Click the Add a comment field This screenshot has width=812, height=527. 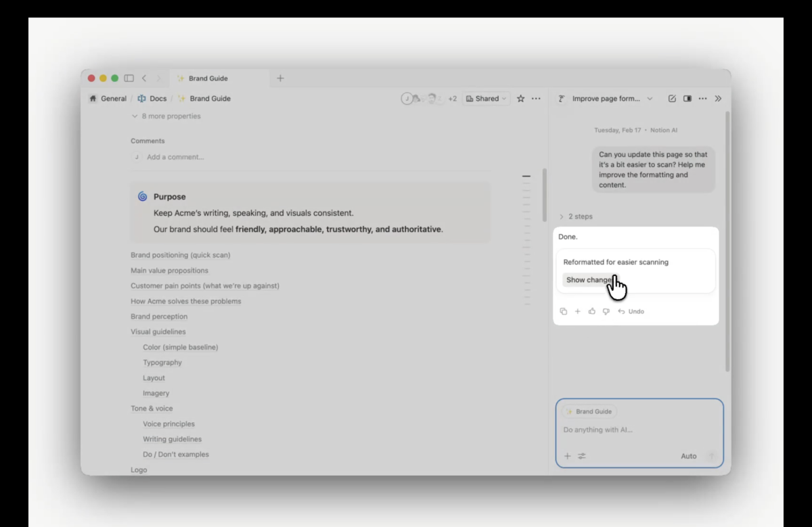[x=175, y=157]
